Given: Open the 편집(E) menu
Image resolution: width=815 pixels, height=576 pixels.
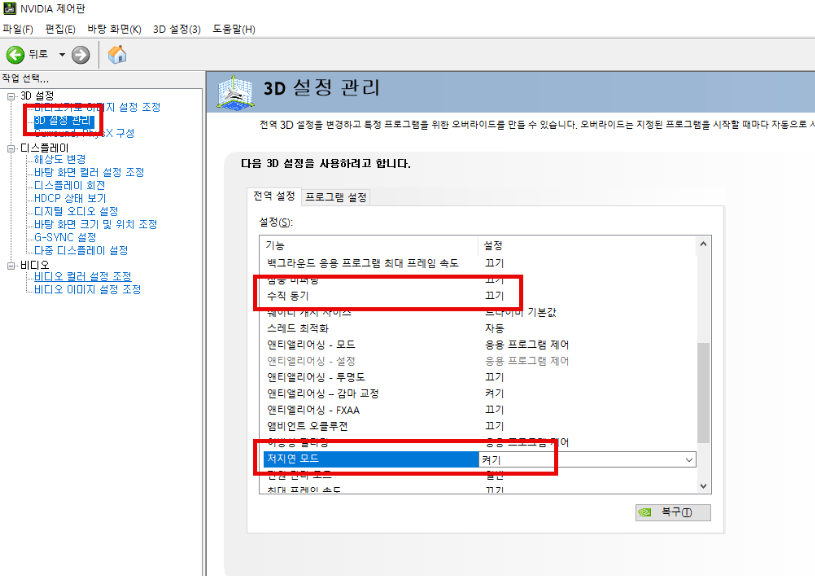Looking at the screenshot, I should (60, 30).
